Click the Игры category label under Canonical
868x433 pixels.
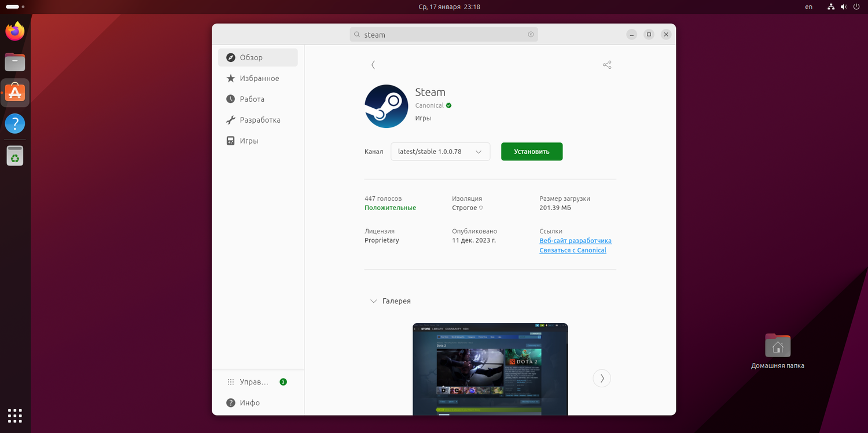coord(423,118)
